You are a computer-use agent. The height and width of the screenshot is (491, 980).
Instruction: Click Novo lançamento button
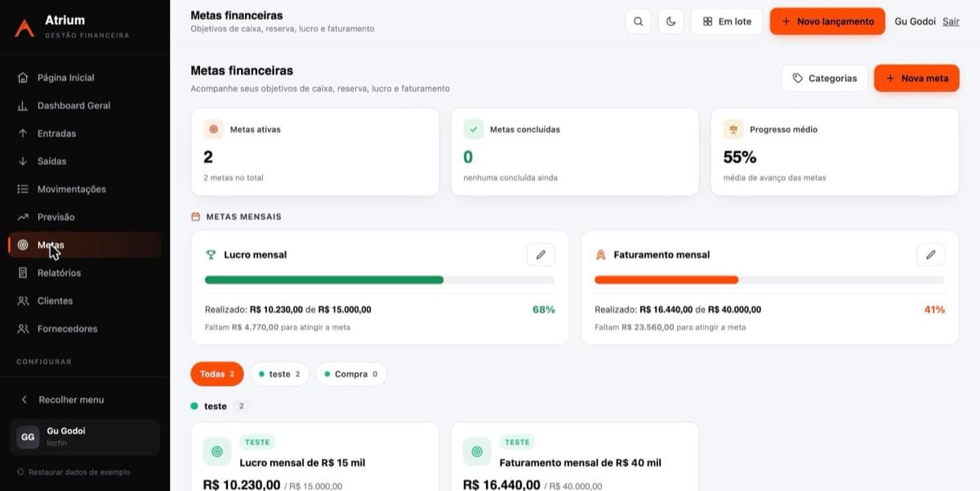point(827,21)
